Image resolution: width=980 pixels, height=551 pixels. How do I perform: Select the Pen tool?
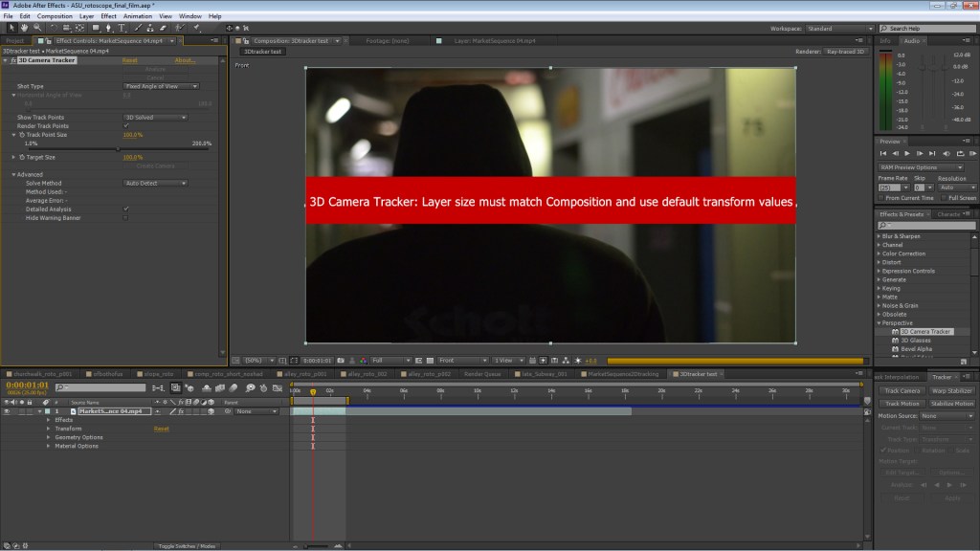[109, 28]
